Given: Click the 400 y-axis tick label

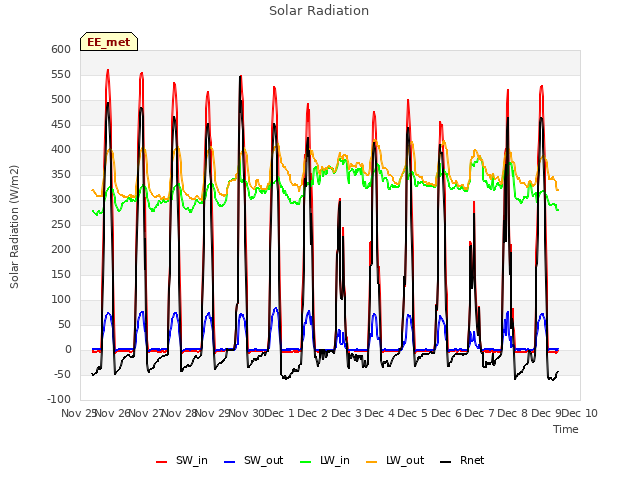Looking at the screenshot, I should 61,149.
